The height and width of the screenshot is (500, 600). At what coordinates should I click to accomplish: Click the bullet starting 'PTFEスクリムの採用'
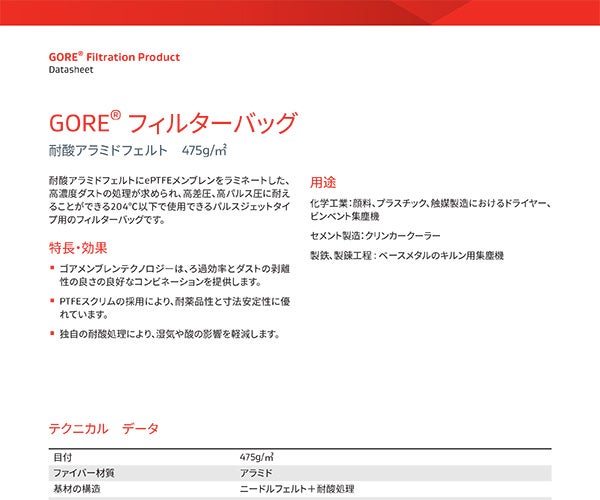(174, 308)
